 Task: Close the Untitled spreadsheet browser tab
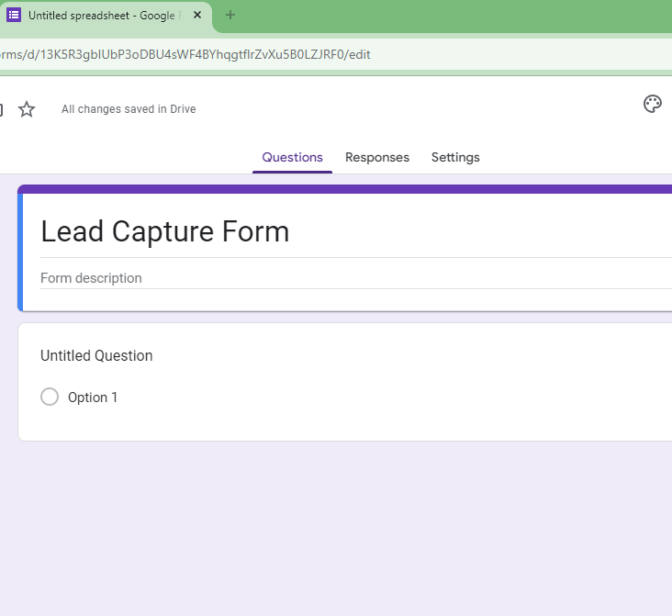click(197, 15)
